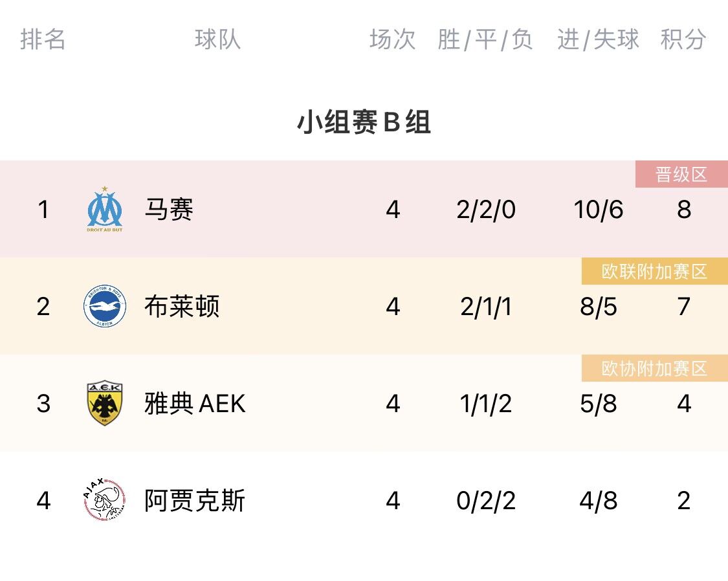Click the 欧协附加赛区 badge
The width and height of the screenshot is (728, 581).
[x=654, y=369]
